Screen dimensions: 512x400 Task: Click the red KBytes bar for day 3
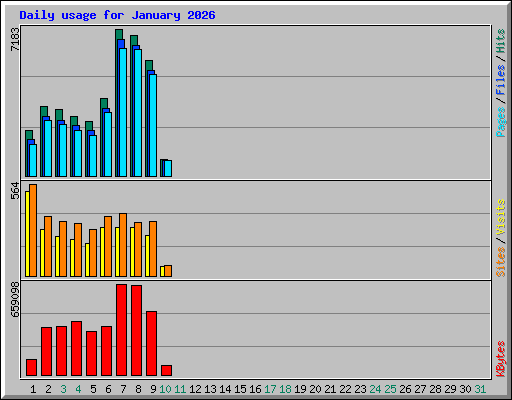[x=61, y=351]
